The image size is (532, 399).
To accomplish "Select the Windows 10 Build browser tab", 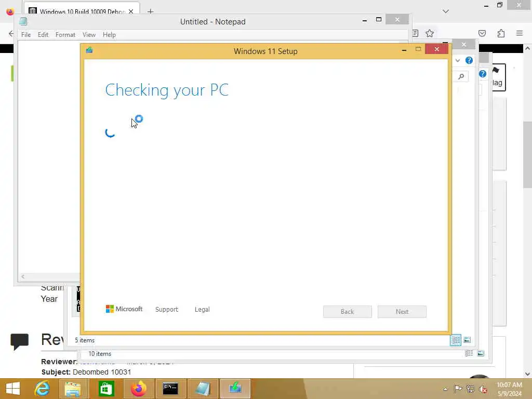I will coord(82,11).
